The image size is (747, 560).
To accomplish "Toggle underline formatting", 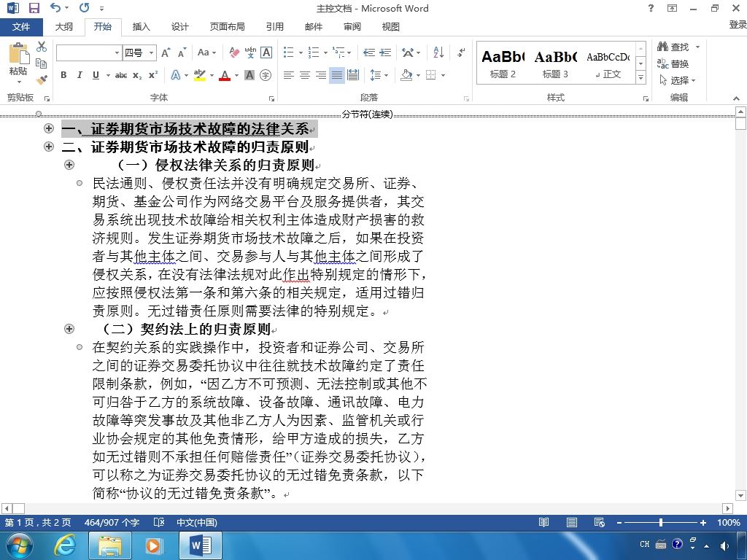I will click(96, 75).
